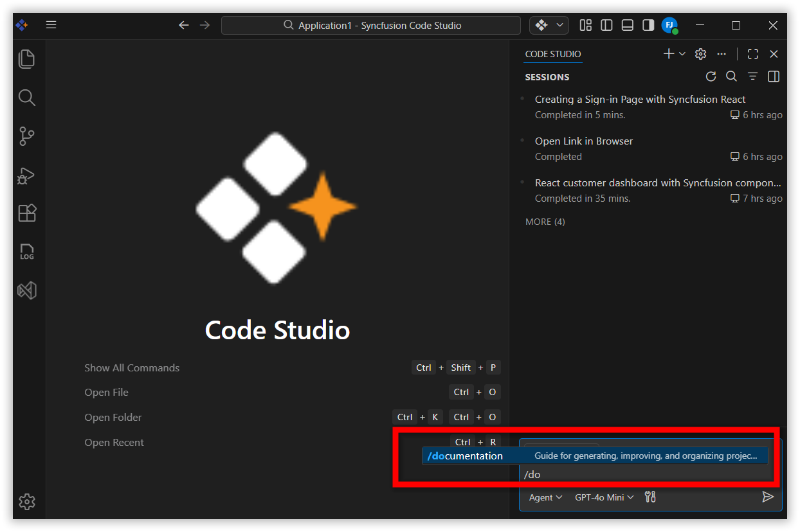Open Source Control view in sidebar
The image size is (800, 532).
[26, 136]
